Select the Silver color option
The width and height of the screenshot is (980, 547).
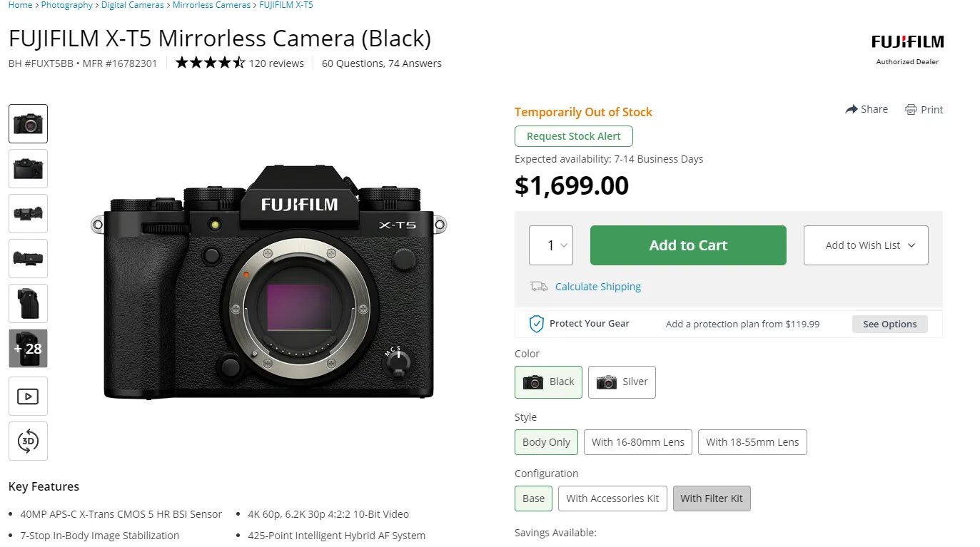[622, 382]
